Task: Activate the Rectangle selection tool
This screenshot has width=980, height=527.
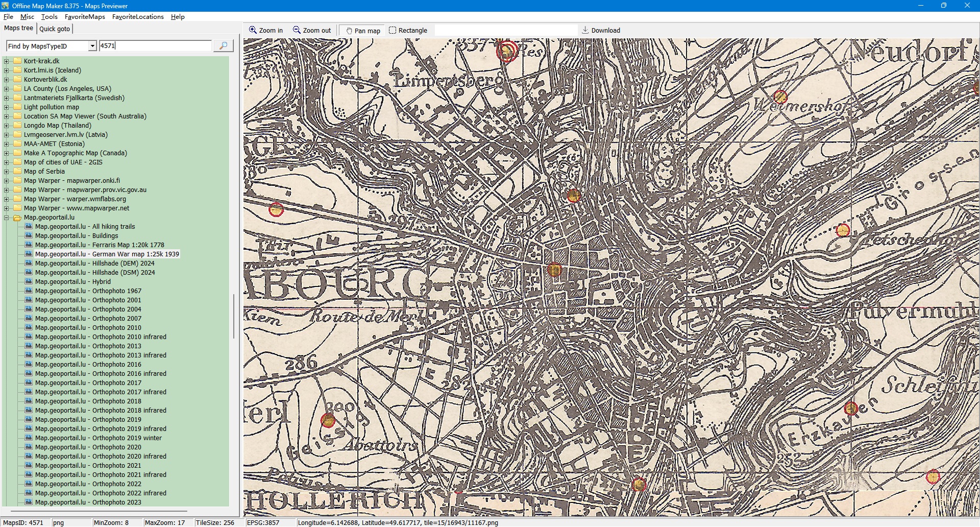Action: pyautogui.click(x=408, y=31)
